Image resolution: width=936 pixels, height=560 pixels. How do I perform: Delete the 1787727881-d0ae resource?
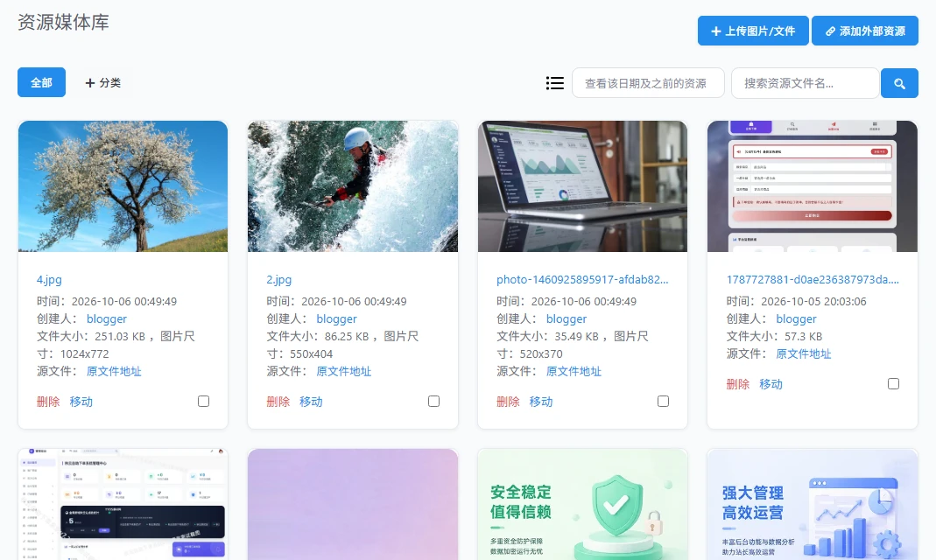738,384
